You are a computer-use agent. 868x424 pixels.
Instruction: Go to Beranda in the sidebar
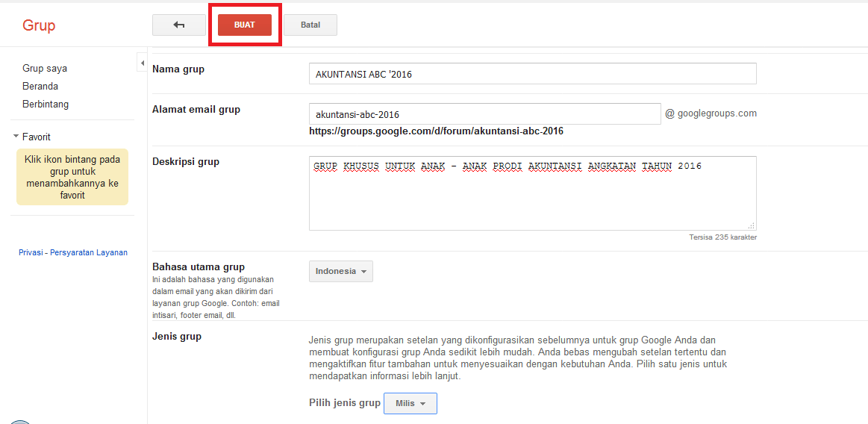[40, 87]
